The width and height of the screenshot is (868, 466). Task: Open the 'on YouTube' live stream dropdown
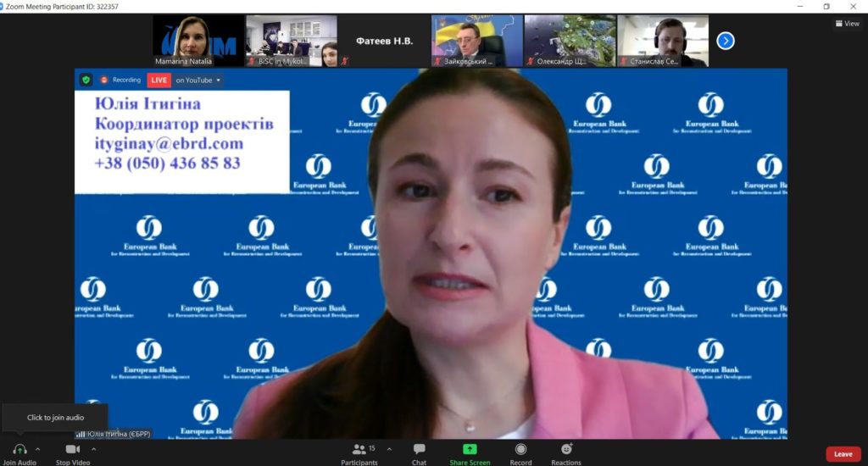point(198,80)
